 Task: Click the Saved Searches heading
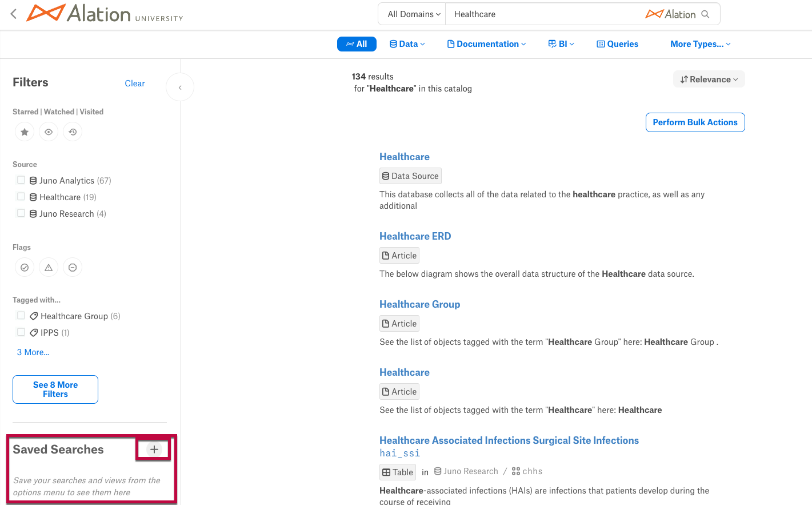point(58,450)
